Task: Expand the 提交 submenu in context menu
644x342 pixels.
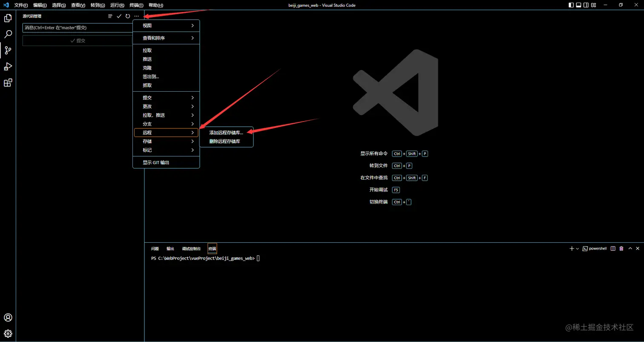Action: (x=166, y=98)
